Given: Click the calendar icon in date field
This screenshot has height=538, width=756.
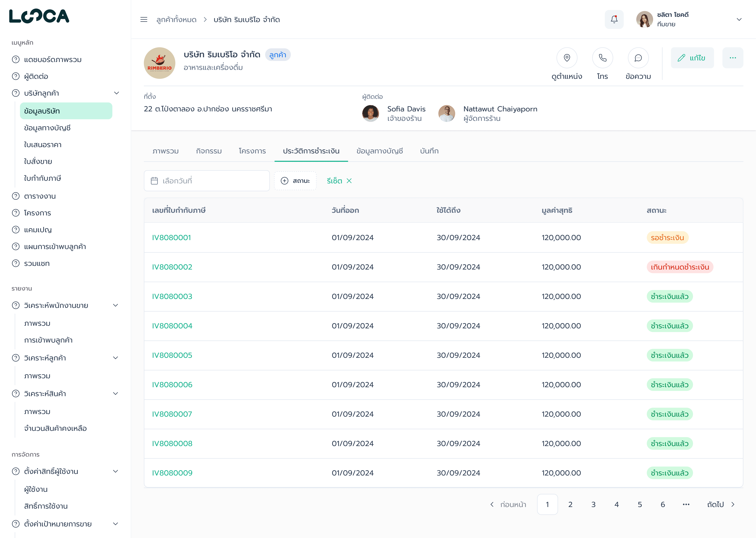Looking at the screenshot, I should click(154, 181).
